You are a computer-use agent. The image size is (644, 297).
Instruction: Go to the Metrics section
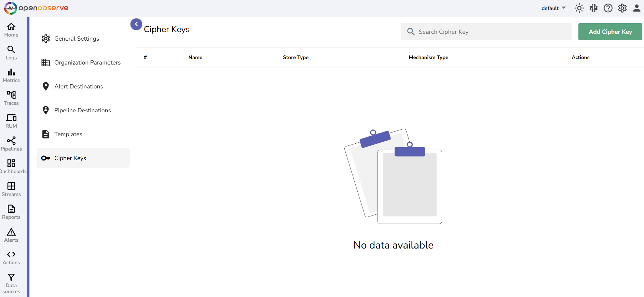point(11,75)
